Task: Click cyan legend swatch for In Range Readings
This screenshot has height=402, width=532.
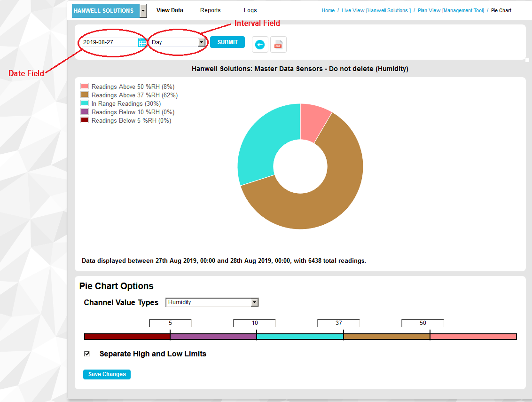Action: [85, 103]
